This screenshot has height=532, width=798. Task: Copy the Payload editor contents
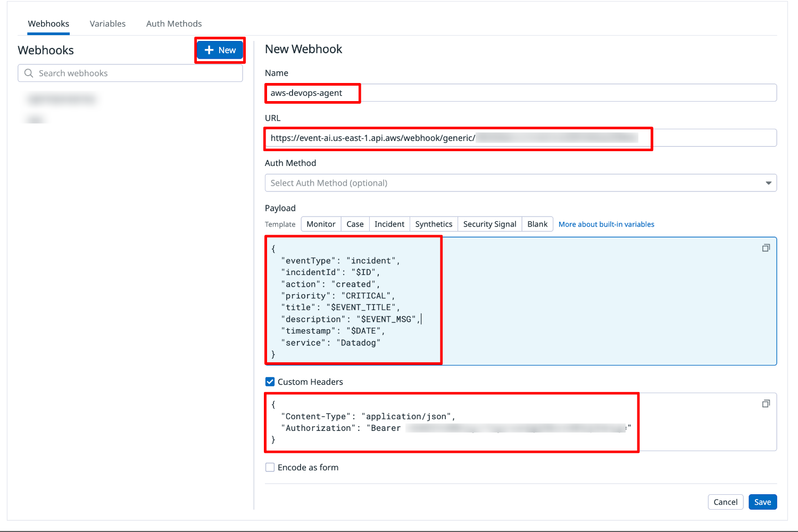pos(766,248)
